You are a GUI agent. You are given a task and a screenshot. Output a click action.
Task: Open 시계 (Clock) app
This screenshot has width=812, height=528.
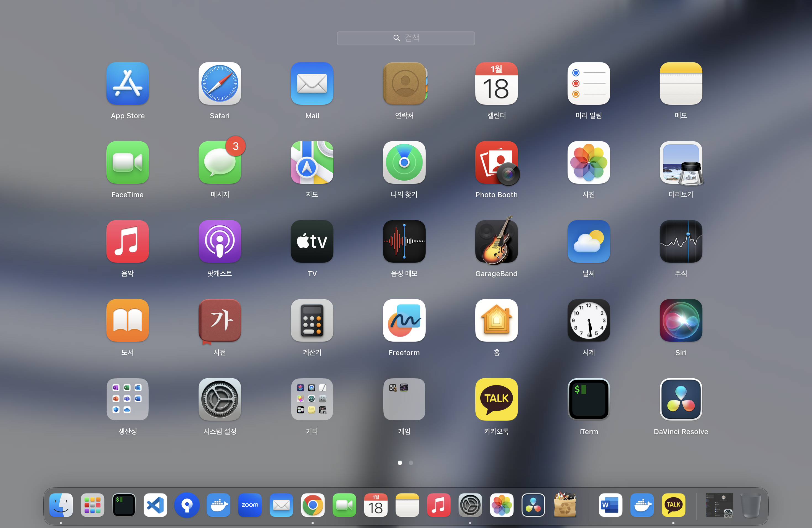tap(589, 320)
